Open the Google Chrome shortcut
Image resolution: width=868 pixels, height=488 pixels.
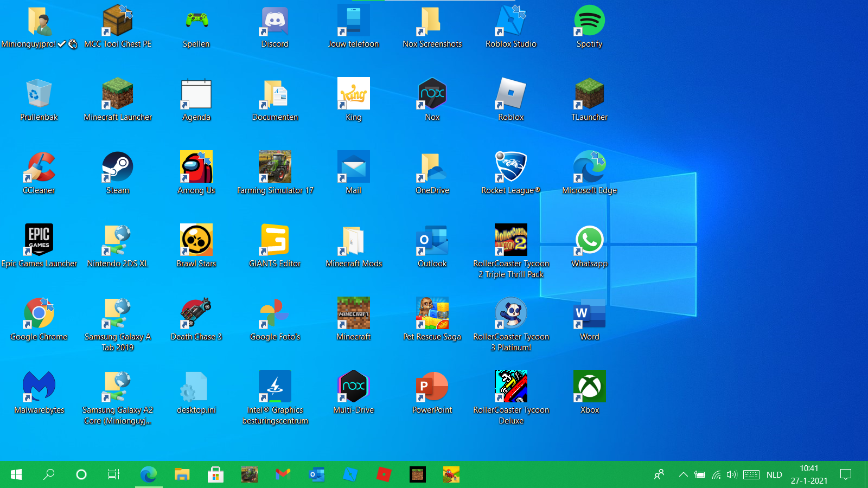pos(39,320)
